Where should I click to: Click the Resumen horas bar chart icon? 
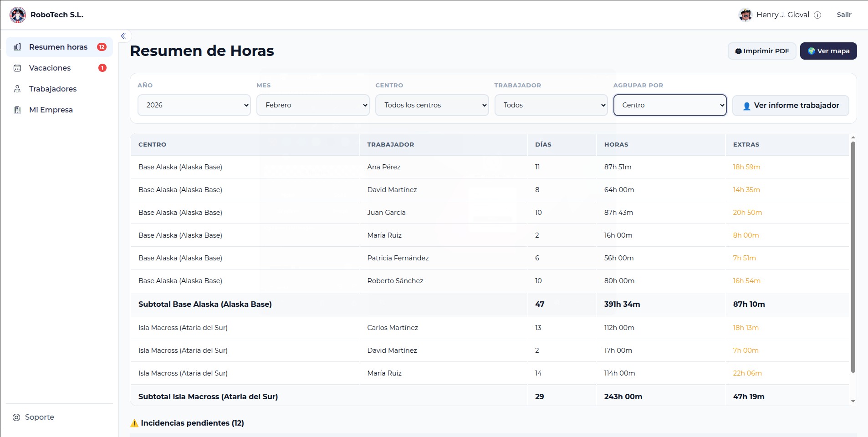pyautogui.click(x=17, y=47)
